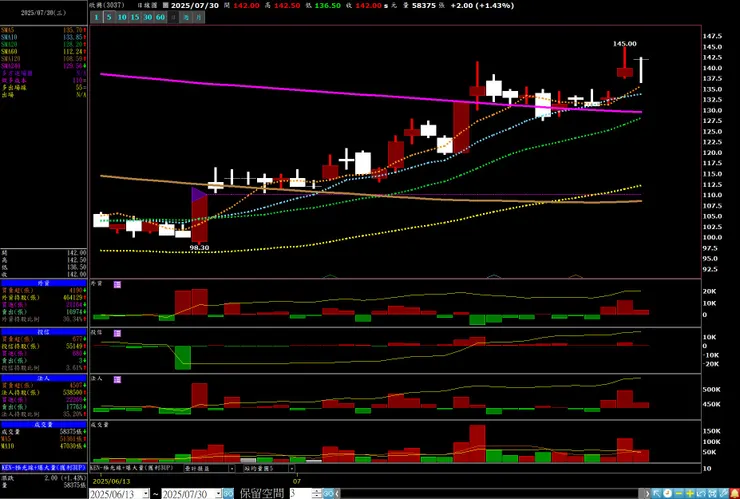The image size is (740, 499).
Task: Click scrollbar right arrow at bottom
Action: click(x=648, y=493)
